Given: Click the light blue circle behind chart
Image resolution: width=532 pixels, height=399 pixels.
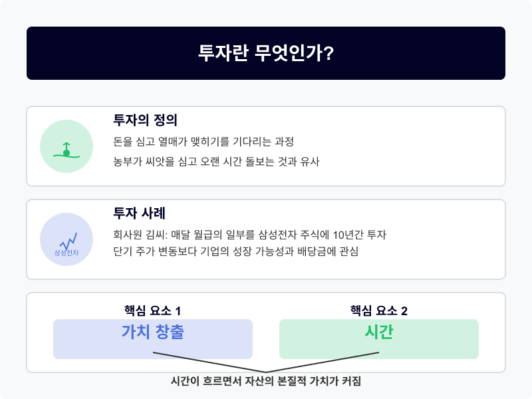Looking at the screenshot, I should [x=66, y=239].
